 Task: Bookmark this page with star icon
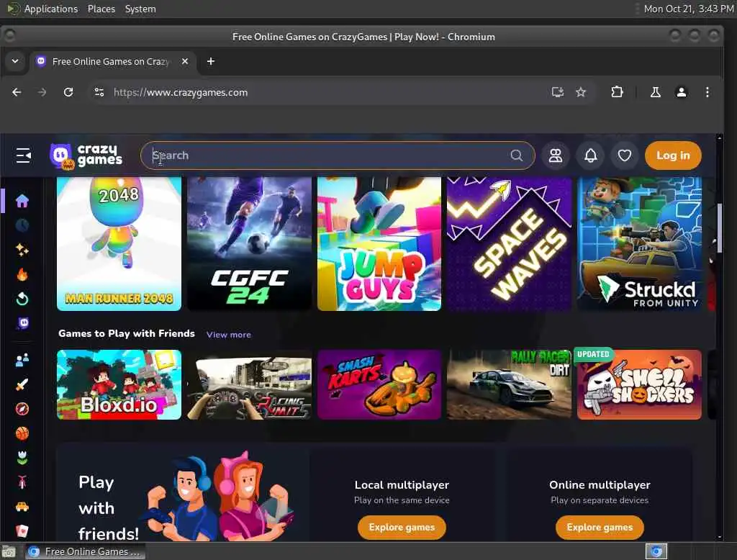pyautogui.click(x=581, y=92)
